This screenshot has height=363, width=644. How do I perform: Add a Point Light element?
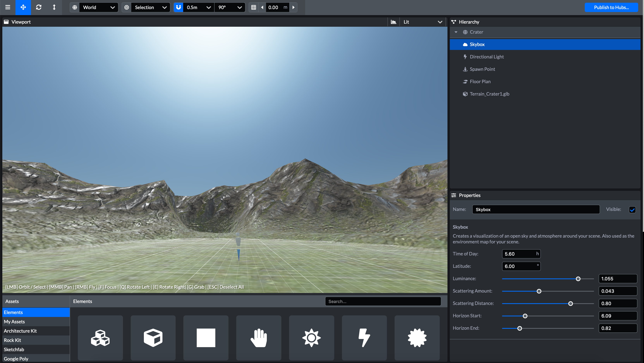(417, 338)
